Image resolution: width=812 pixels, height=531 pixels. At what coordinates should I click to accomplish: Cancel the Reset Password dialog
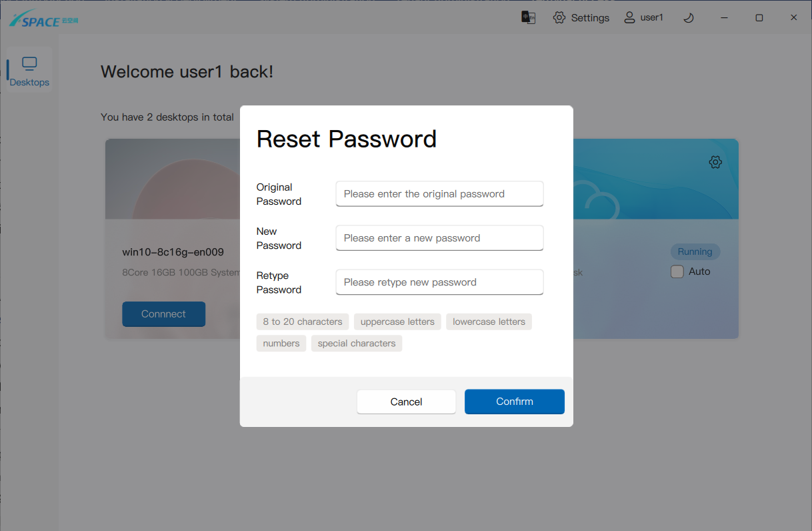[x=406, y=402]
